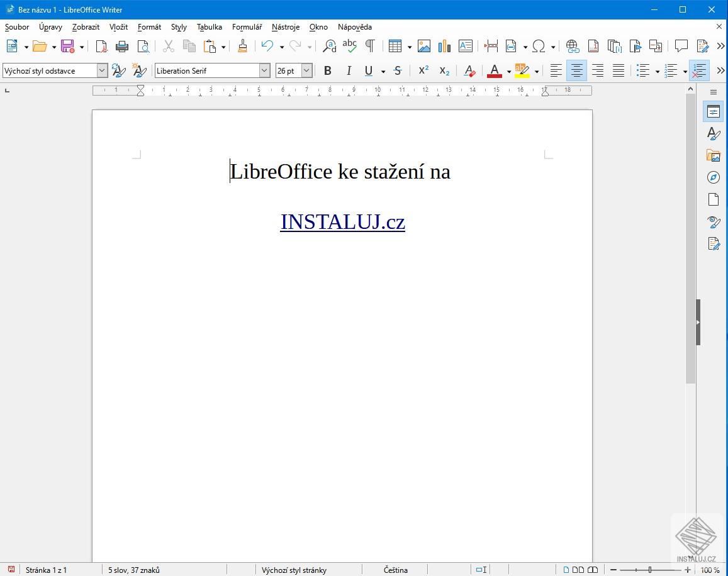Open the Gallery sidebar panel
The image size is (728, 576).
pyautogui.click(x=713, y=155)
